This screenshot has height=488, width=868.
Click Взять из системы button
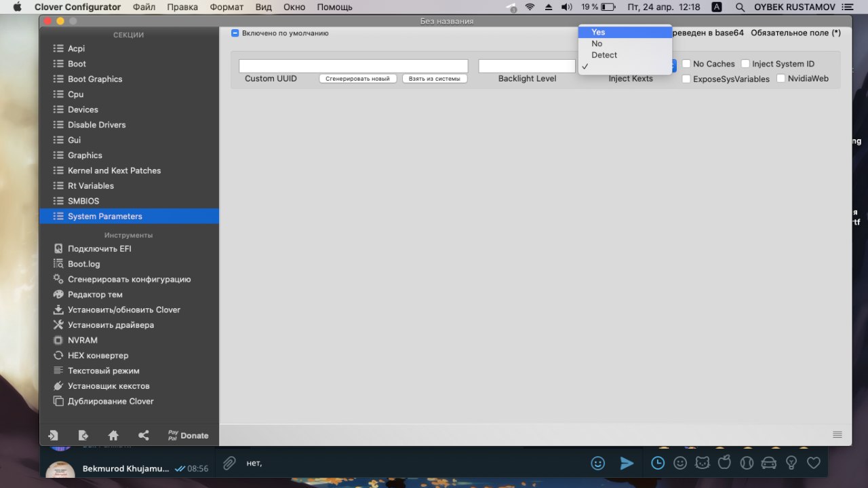coord(435,79)
